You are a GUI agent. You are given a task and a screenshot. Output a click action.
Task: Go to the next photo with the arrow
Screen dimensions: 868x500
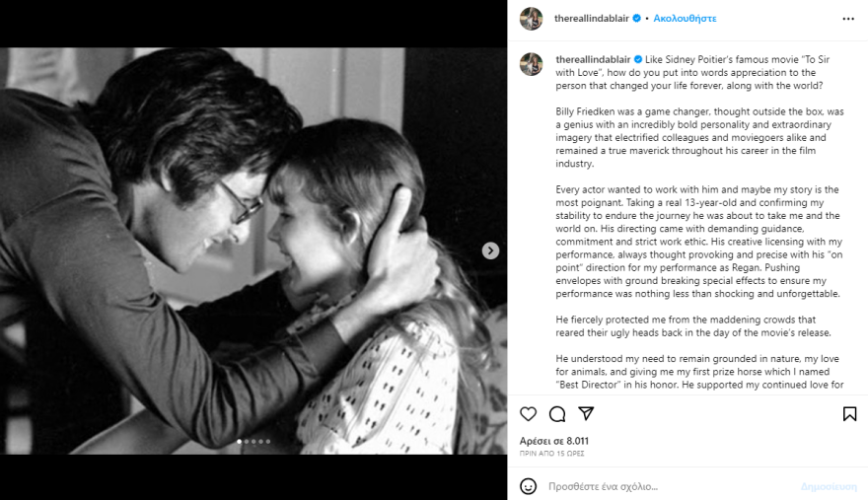(x=490, y=250)
